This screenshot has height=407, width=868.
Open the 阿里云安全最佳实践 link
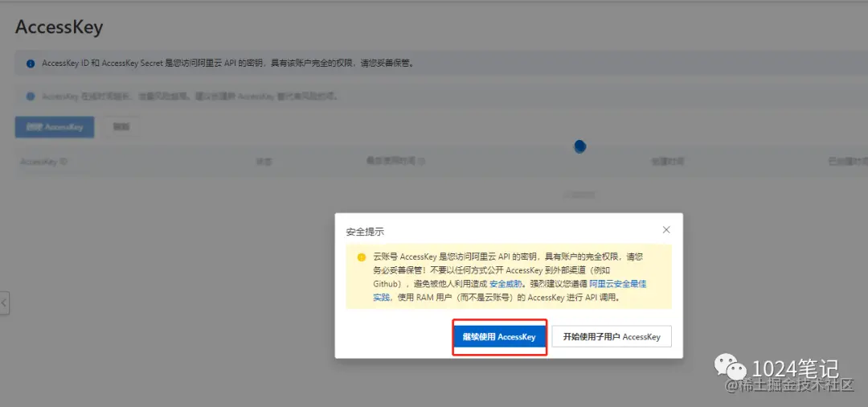[618, 283]
